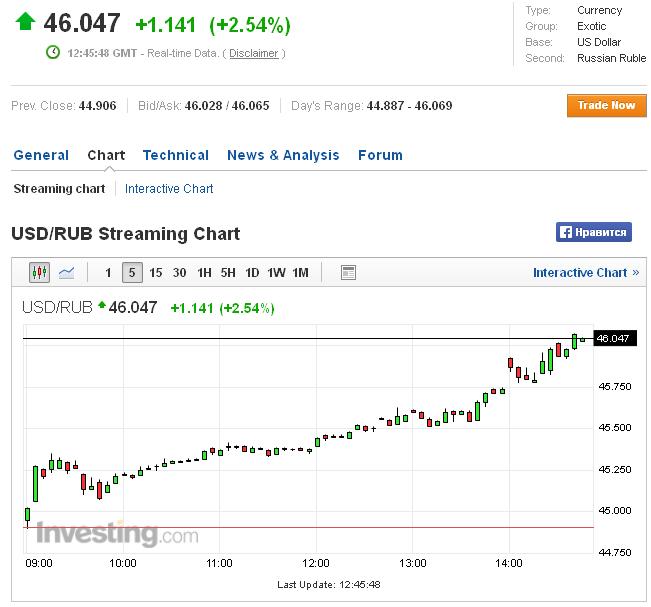Open the Technical tab
This screenshot has height=607, width=651.
pyautogui.click(x=176, y=155)
